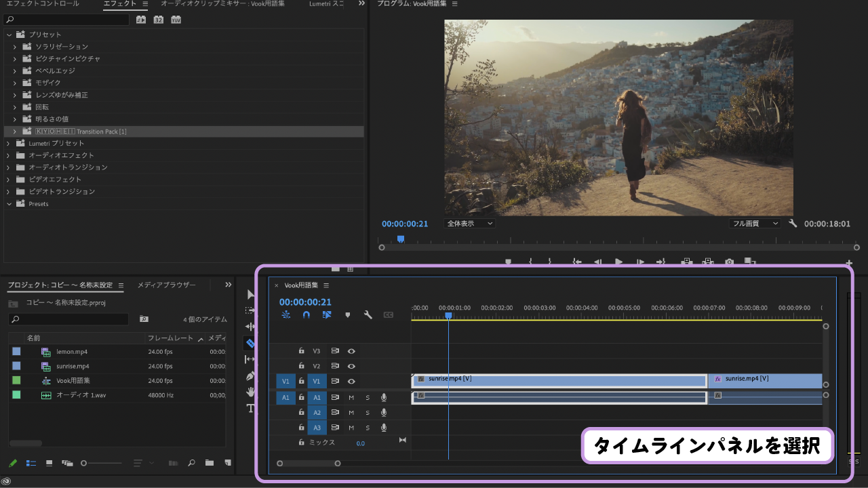
Task: Click the audio mix level value 0.0
Action: (x=361, y=444)
